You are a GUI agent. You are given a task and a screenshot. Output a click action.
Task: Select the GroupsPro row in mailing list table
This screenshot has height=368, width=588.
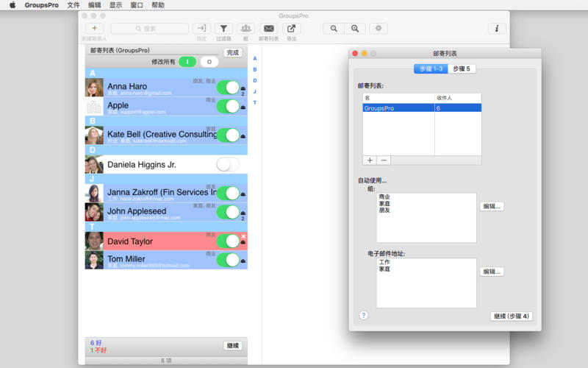tap(422, 108)
